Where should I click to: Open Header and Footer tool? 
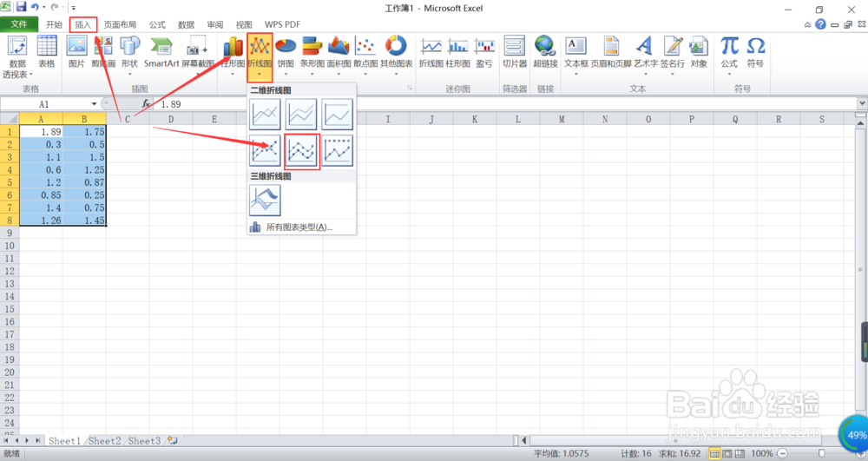click(x=611, y=53)
